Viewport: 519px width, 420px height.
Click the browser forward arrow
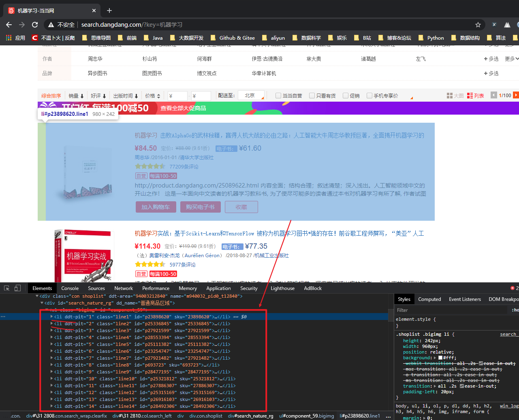pos(22,25)
